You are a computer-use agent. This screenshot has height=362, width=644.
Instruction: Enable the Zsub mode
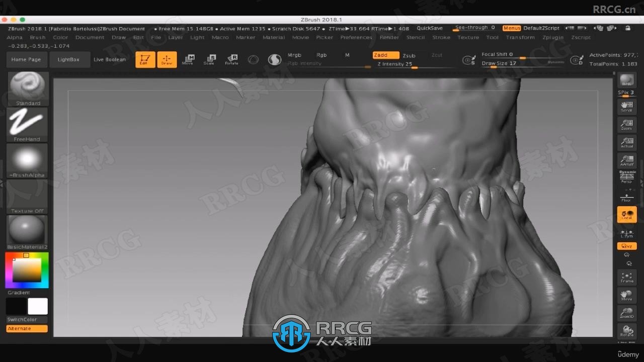[x=409, y=55]
